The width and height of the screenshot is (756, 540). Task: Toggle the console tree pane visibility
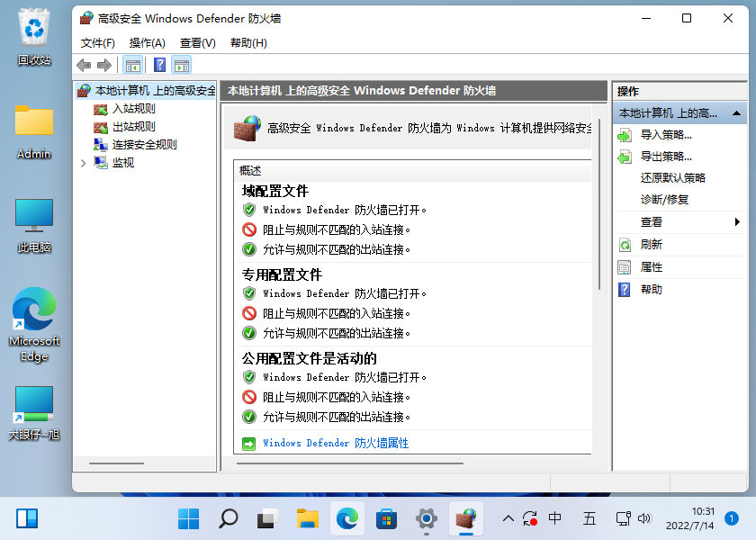(x=131, y=64)
